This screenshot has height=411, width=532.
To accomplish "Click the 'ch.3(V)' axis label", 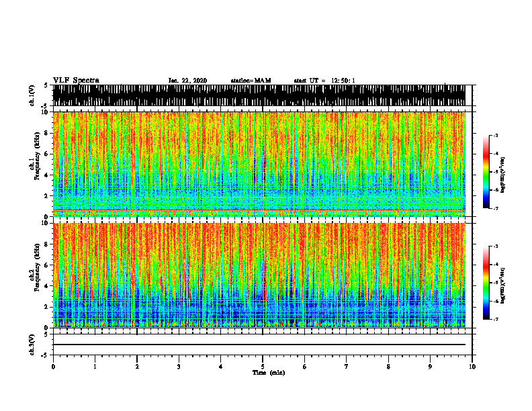I will point(32,345).
